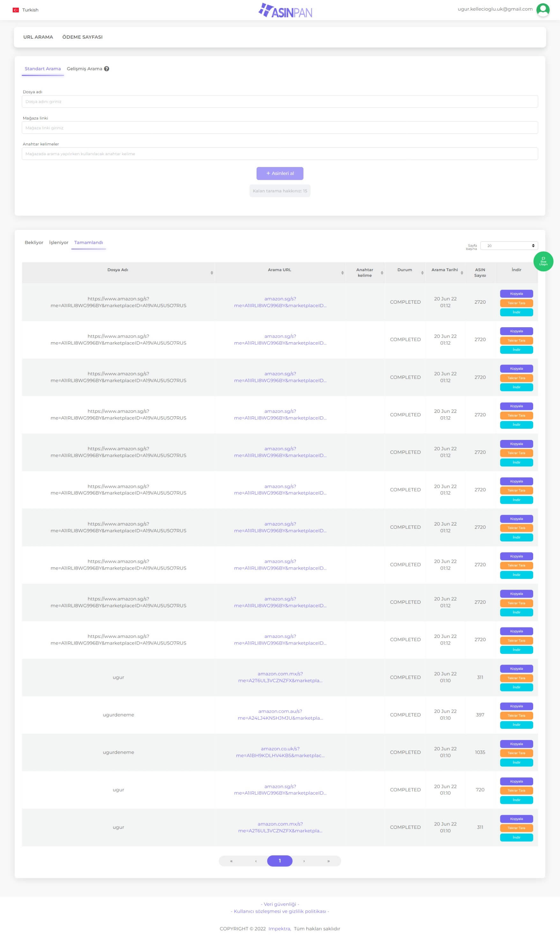
Task: Focus the Anahtar kelimeler input field
Action: coord(280,154)
